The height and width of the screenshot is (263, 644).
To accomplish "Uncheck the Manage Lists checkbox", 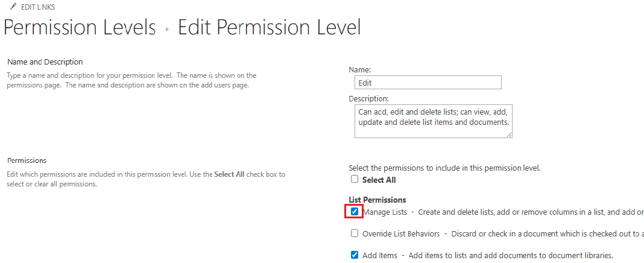I will point(355,212).
